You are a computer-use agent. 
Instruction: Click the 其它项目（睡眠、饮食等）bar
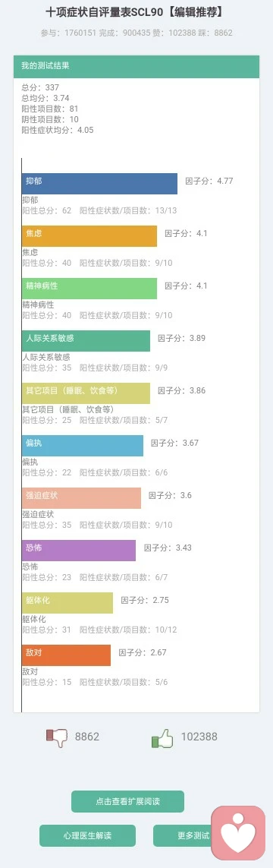(86, 393)
